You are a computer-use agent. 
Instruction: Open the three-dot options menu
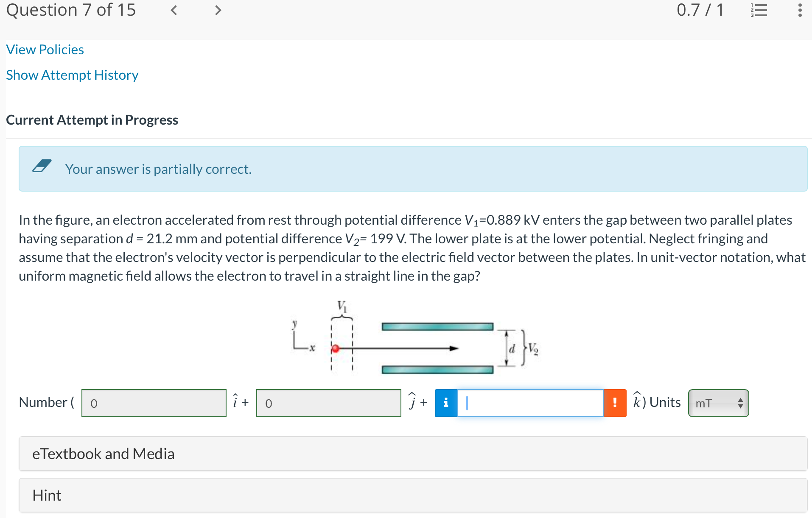[x=800, y=10]
